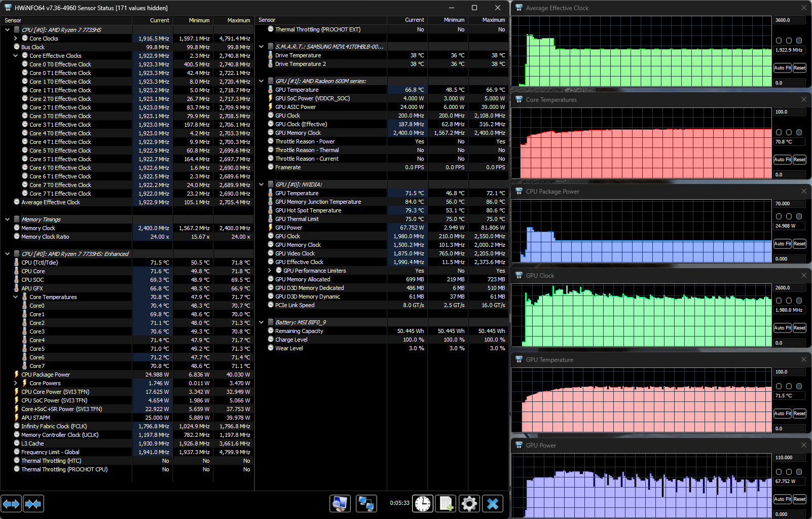This screenshot has width=812, height=519.
Task: Click the drive icon beside S.M.A.R.T. SAMSUNG
Action: pyautogui.click(x=271, y=47)
